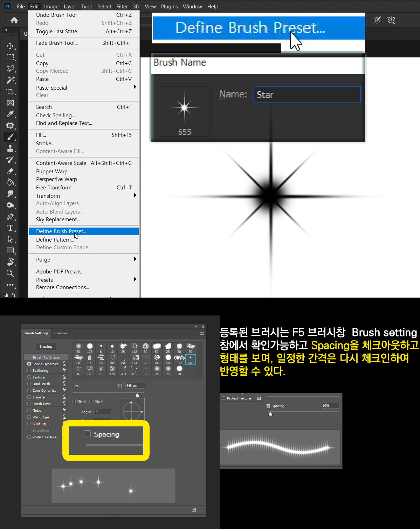Select the Move tool
Screen dimensions: 420x529
pyautogui.click(x=10, y=46)
